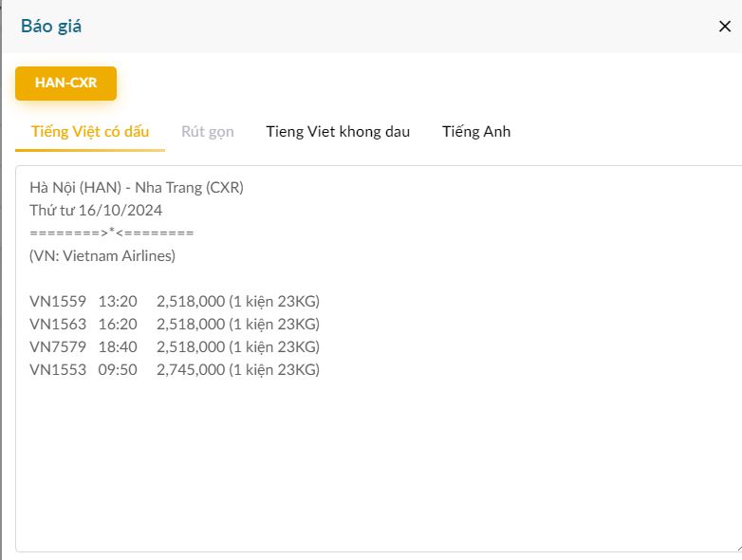Close the Báo giá dialog
Viewport: 742px width, 560px height.
725,27
